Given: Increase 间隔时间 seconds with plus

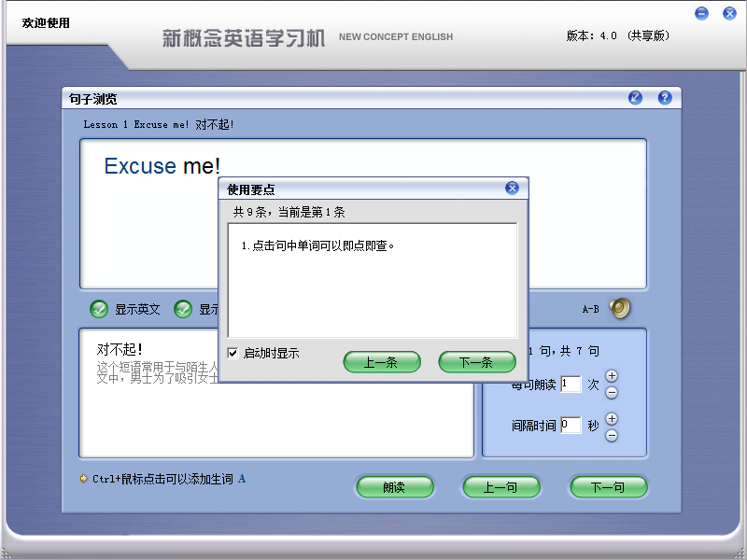Looking at the screenshot, I should pos(612,418).
